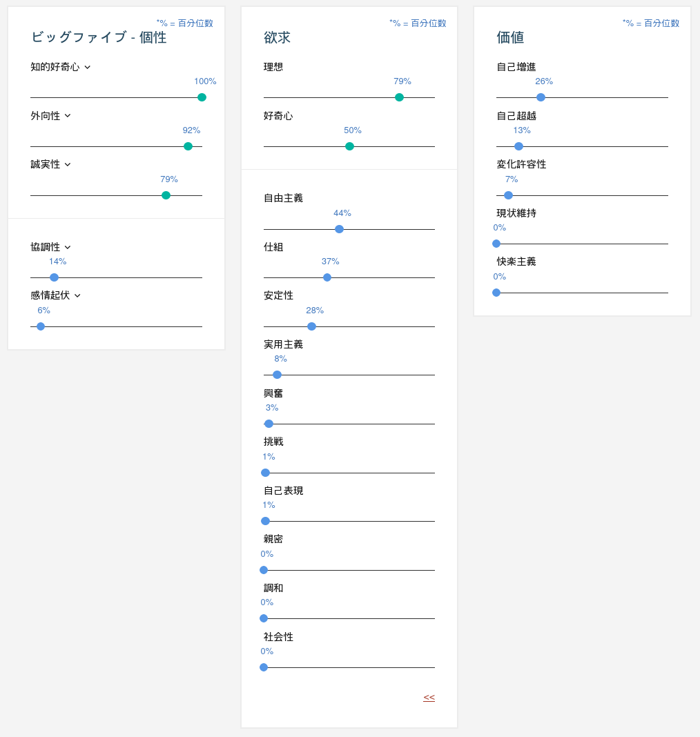Expand the 誠実性 details chevron
The height and width of the screenshot is (737, 700).
click(x=68, y=164)
